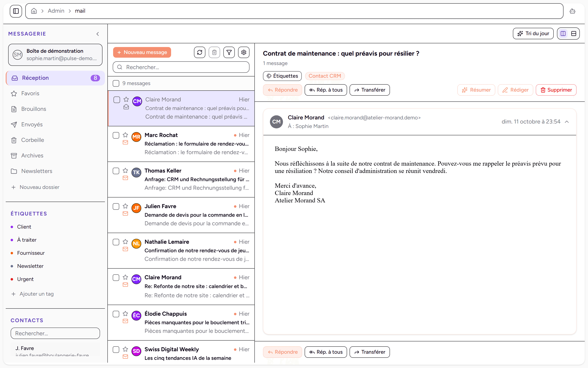Open the Newsletters folder

(x=55, y=171)
